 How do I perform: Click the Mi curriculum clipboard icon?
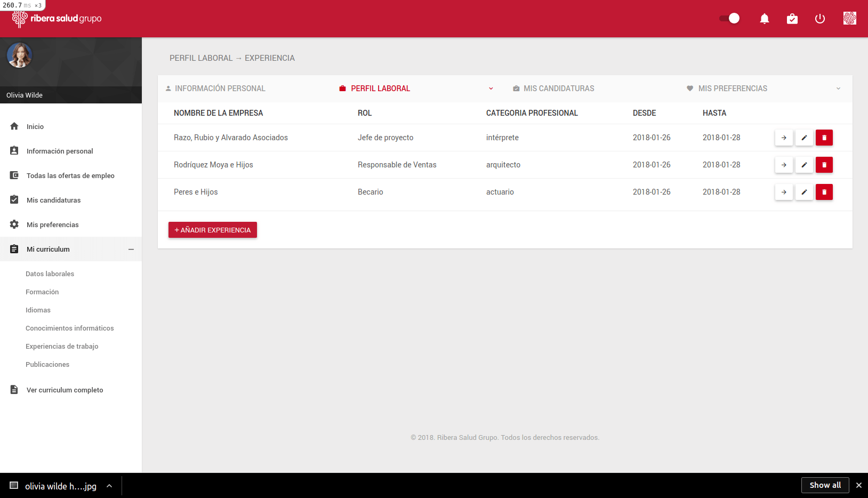[14, 249]
